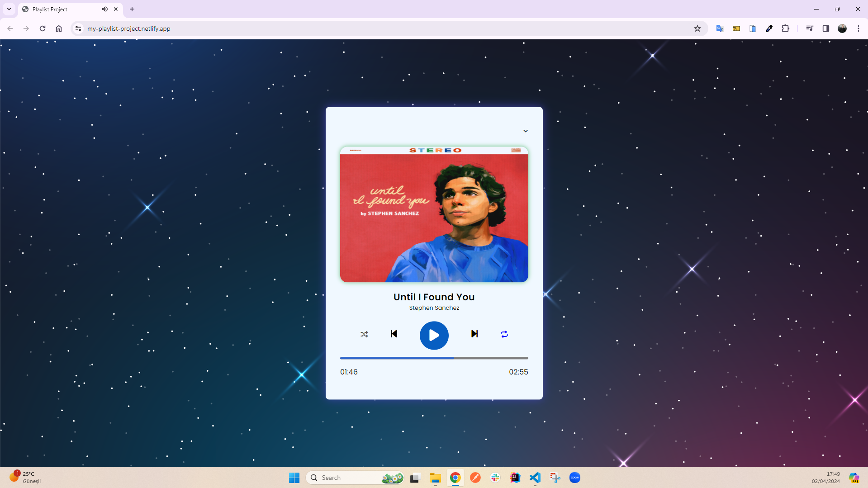The height and width of the screenshot is (488, 868).
Task: Click the artist name Stephen Sanchez
Action: coord(434,308)
